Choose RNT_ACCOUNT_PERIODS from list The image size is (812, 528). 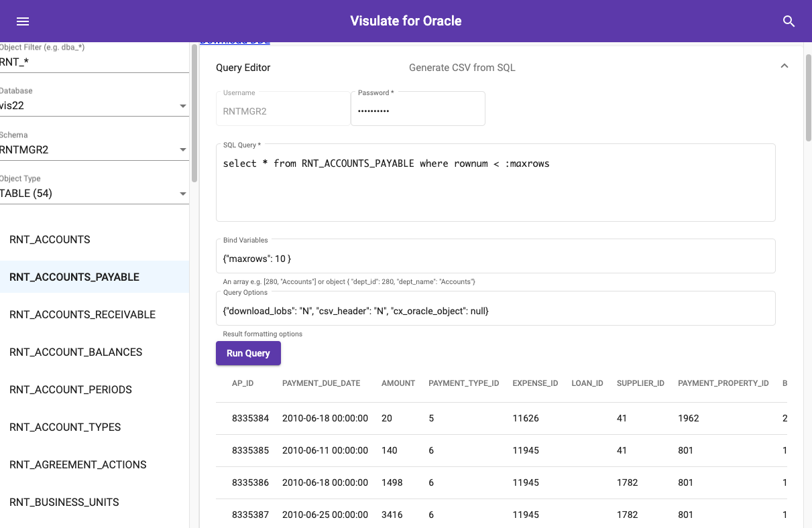[70, 390]
